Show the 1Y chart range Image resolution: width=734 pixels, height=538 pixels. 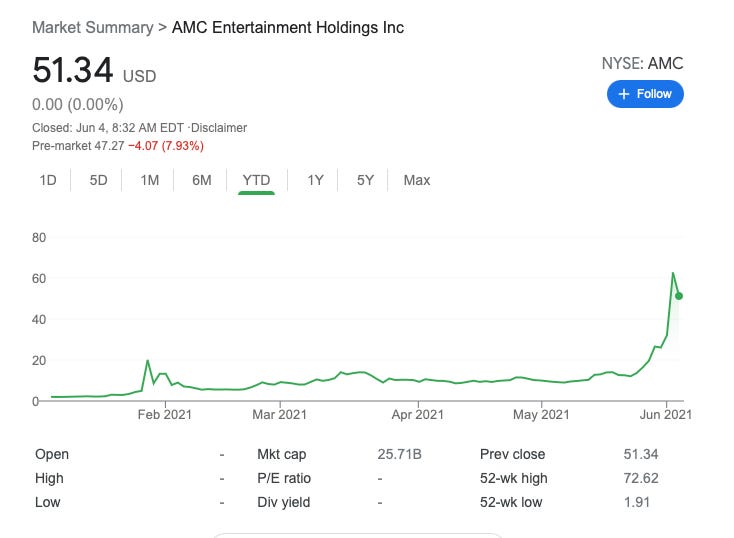click(316, 180)
